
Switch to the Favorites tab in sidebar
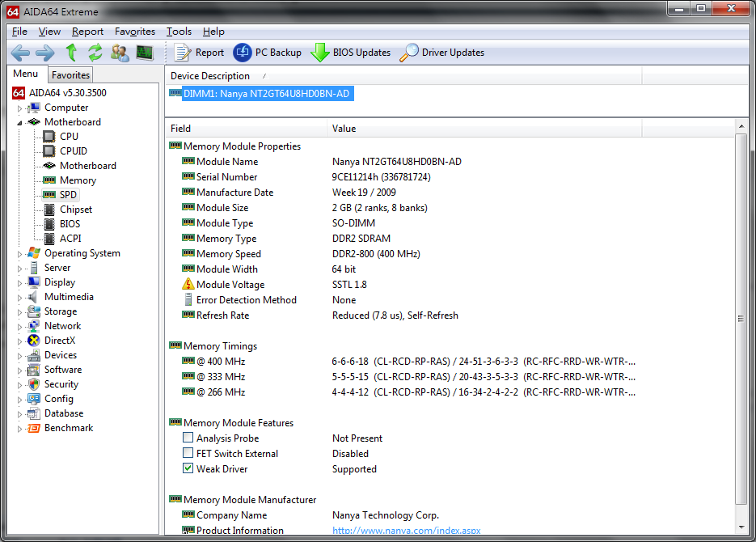(x=70, y=75)
